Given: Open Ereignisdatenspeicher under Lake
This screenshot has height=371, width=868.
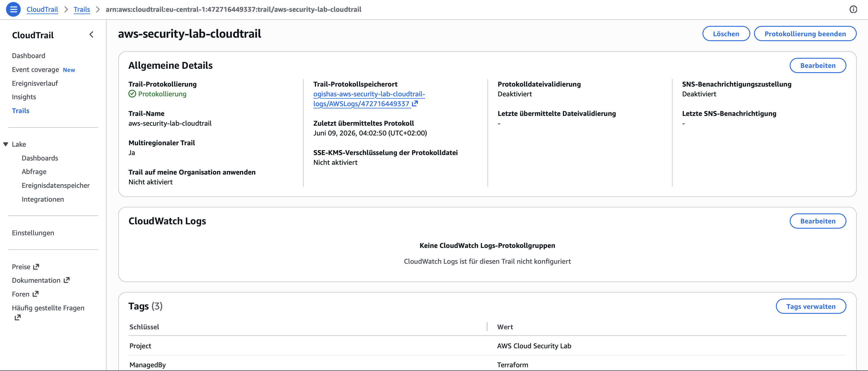Looking at the screenshot, I should (56, 185).
